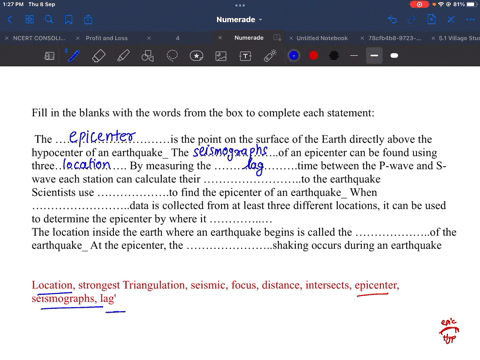Toggle the zoom window tool icon

(49, 56)
